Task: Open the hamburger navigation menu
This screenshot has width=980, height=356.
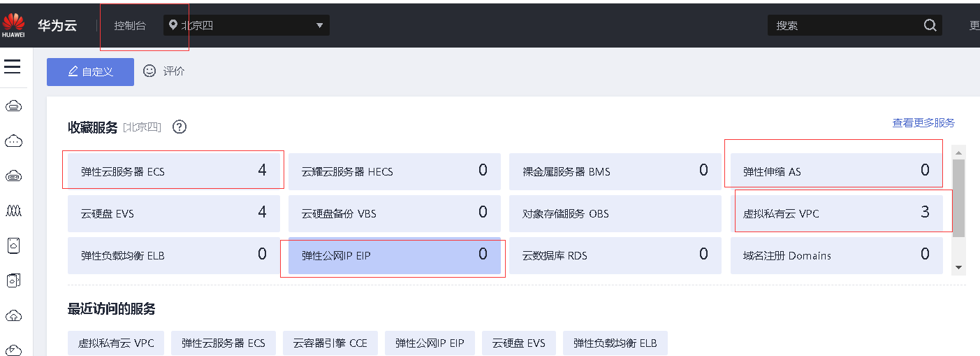Action: [x=13, y=67]
